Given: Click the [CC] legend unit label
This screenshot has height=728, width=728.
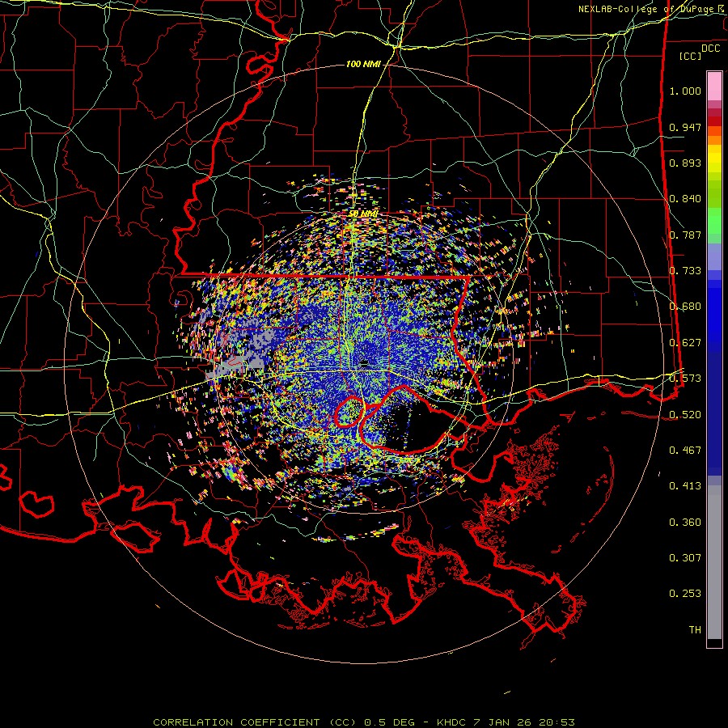Looking at the screenshot, I should (690, 56).
